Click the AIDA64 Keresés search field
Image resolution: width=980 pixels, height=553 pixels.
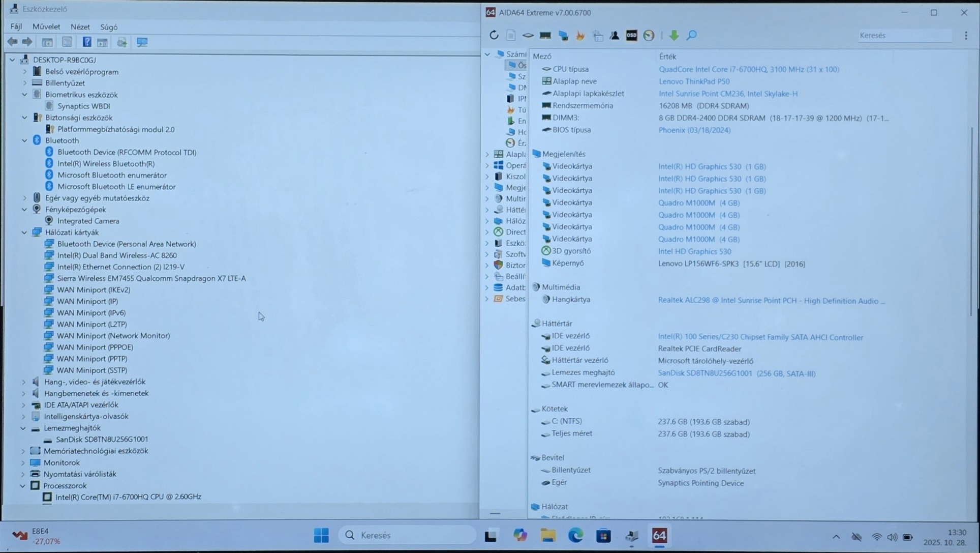(904, 35)
